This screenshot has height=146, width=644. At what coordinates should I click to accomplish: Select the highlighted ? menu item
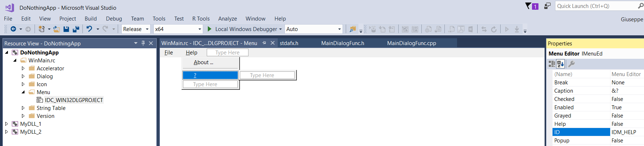[x=210, y=75]
